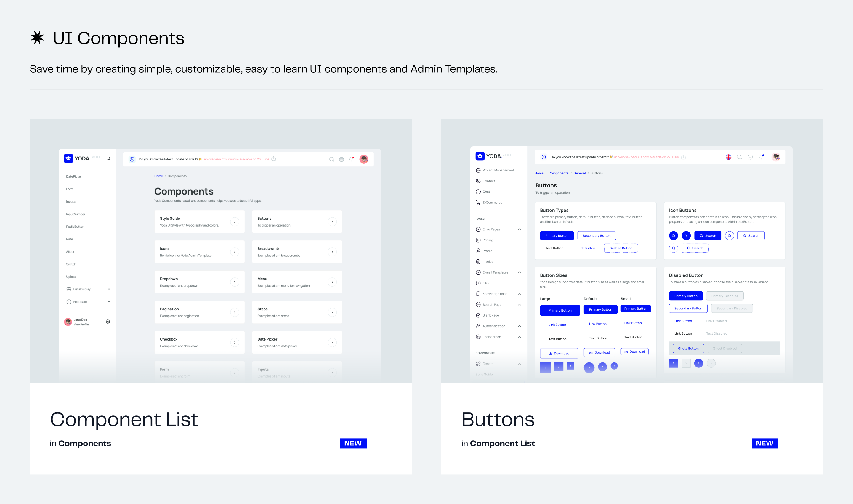The height and width of the screenshot is (504, 853).
Task: Click the dashed round search icon button
Action: (673, 248)
